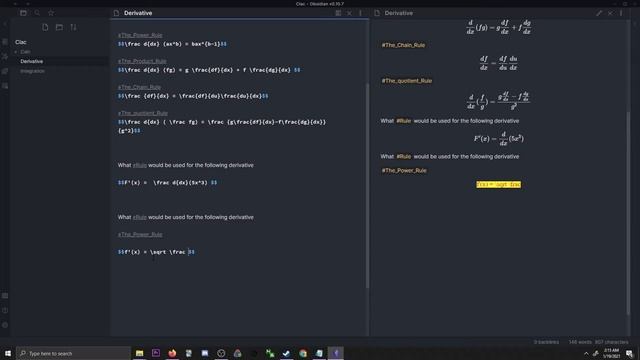Click #The_Power_Rule tag in preview
This screenshot has height=360, width=640.
[404, 171]
